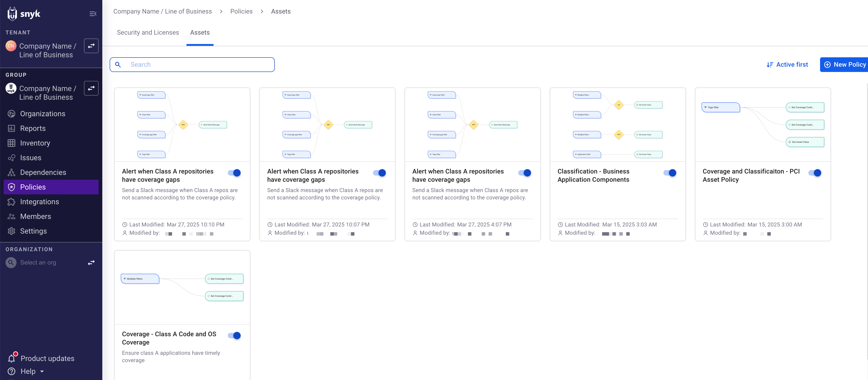Open Inventory from the grid icon
The image size is (868, 380).
click(x=11, y=143)
